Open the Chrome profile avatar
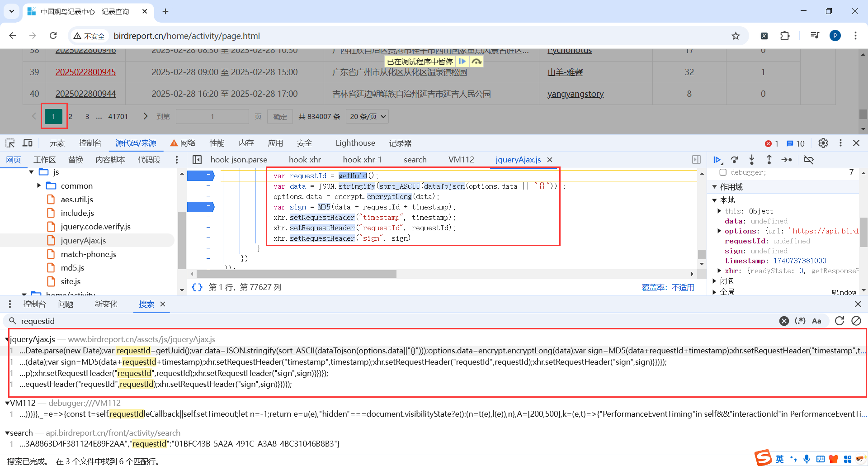 (835, 36)
